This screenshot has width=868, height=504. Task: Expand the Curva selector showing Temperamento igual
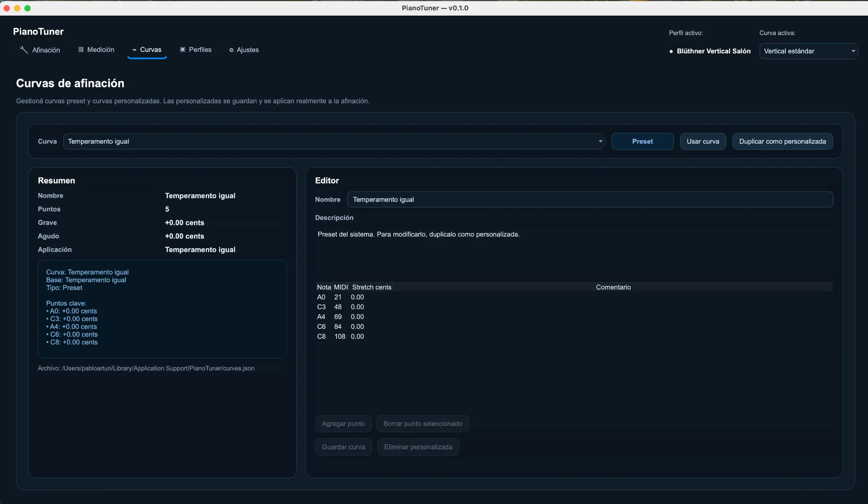pyautogui.click(x=334, y=141)
